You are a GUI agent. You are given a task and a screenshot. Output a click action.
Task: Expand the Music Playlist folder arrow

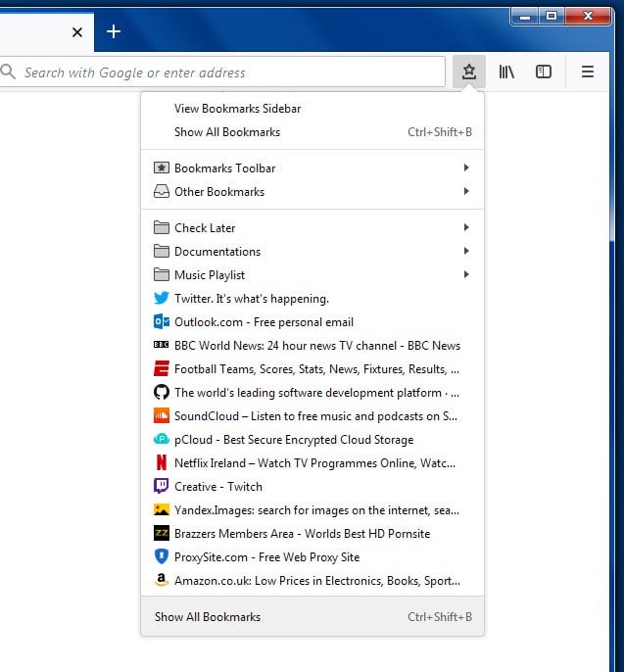tap(466, 274)
